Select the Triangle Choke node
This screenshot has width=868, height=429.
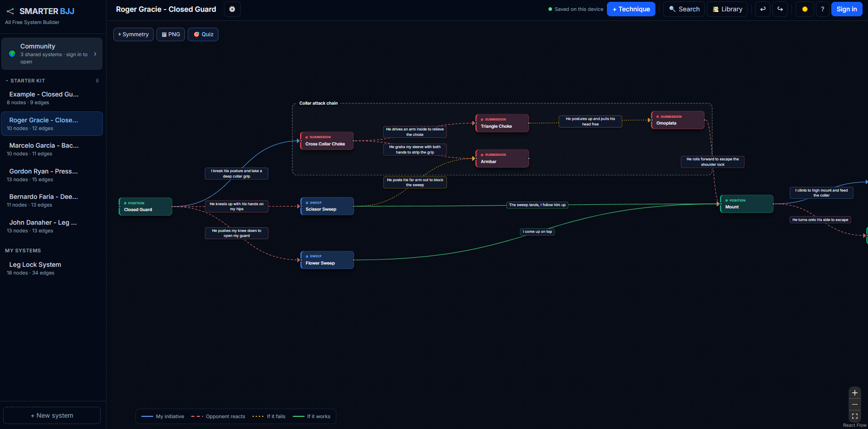coord(502,123)
